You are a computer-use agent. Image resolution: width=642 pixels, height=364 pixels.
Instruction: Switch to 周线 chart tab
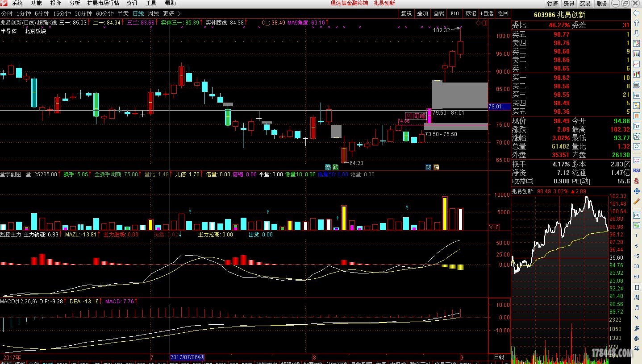click(153, 13)
